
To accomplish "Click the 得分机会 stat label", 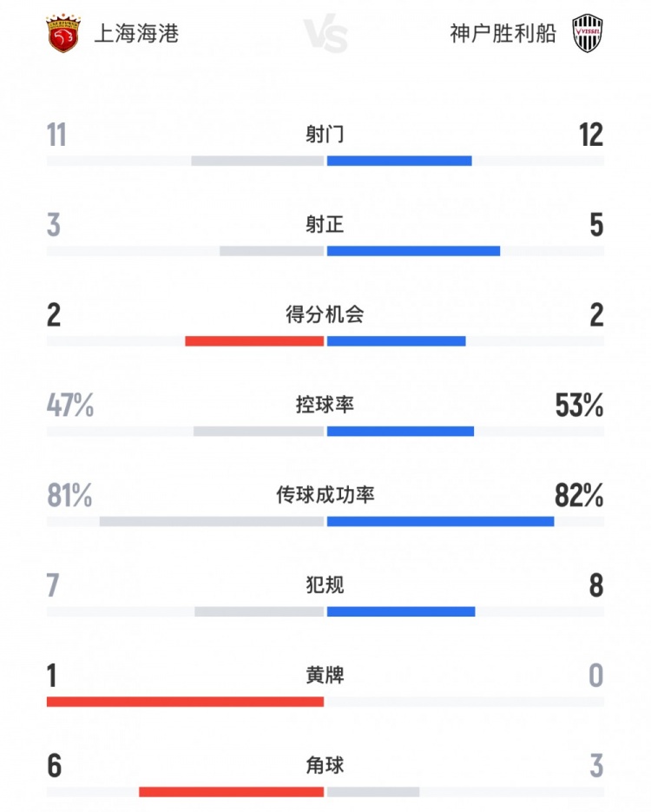I will (x=325, y=314).
